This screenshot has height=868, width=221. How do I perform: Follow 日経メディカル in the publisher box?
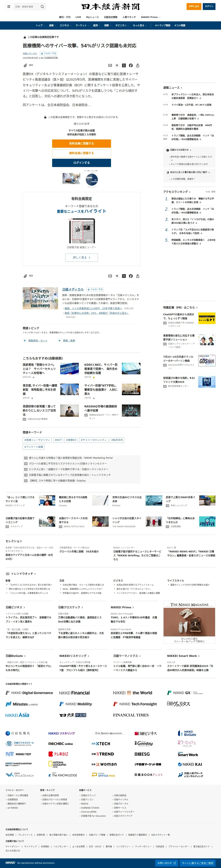[x=95, y=289]
